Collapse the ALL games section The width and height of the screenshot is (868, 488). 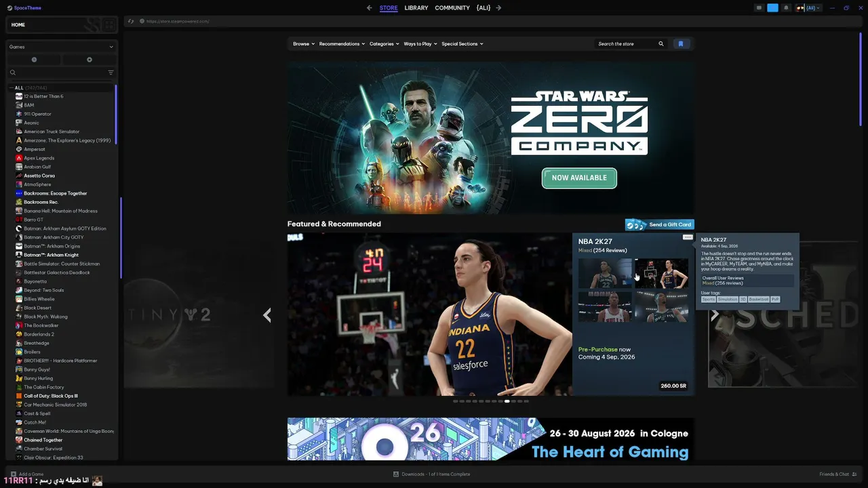point(12,88)
